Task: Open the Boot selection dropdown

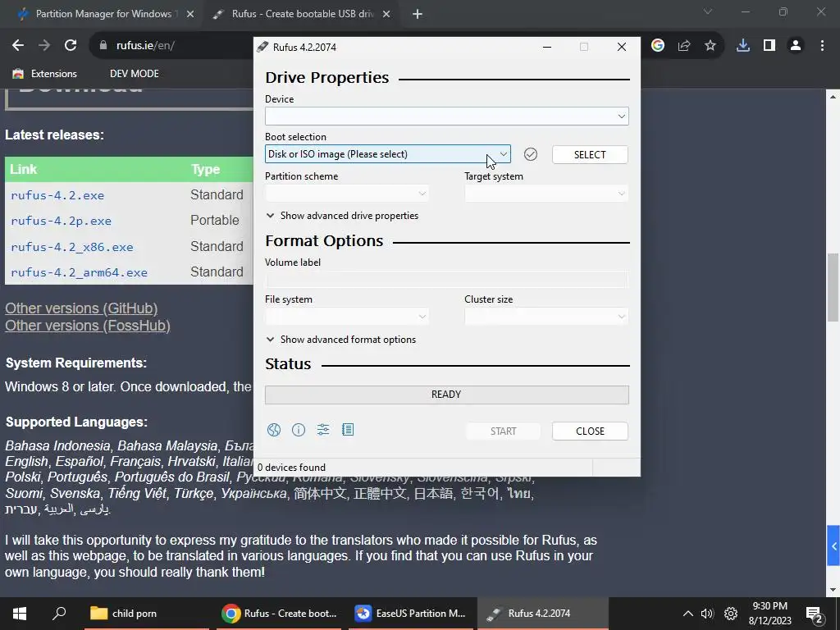Action: (388, 154)
